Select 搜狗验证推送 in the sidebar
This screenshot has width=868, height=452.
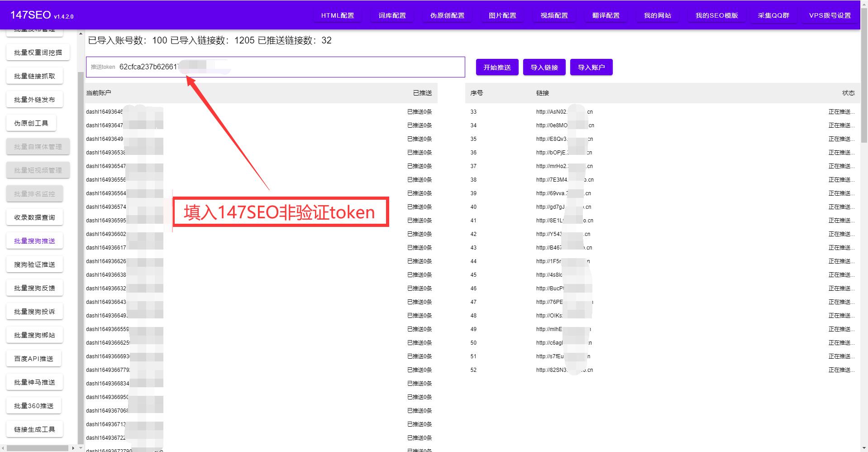[34, 264]
